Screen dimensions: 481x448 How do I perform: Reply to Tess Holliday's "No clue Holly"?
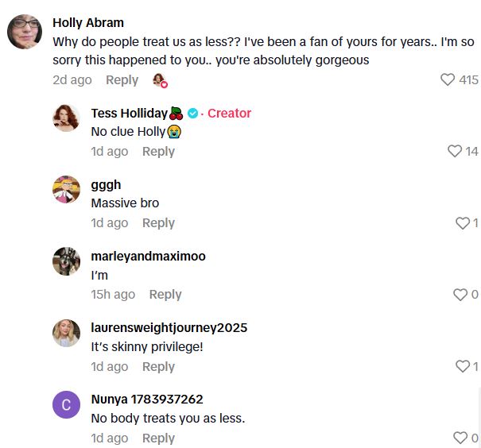click(158, 151)
